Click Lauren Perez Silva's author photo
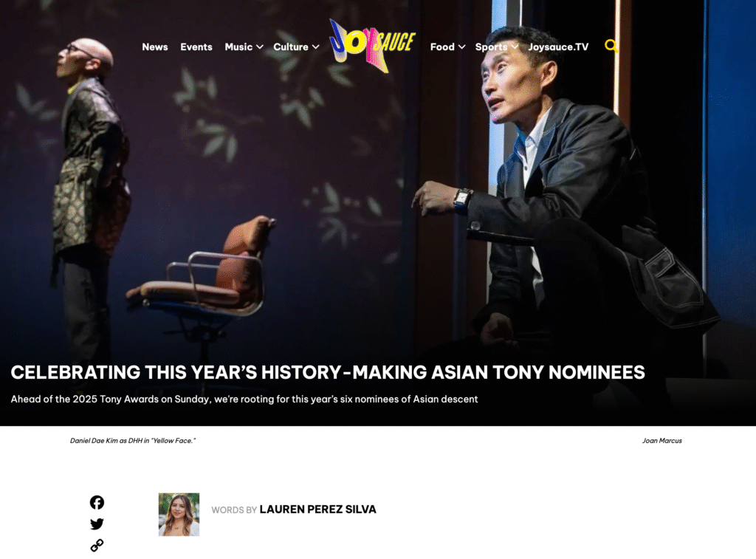Viewport: 756px width, 559px height. (x=179, y=514)
